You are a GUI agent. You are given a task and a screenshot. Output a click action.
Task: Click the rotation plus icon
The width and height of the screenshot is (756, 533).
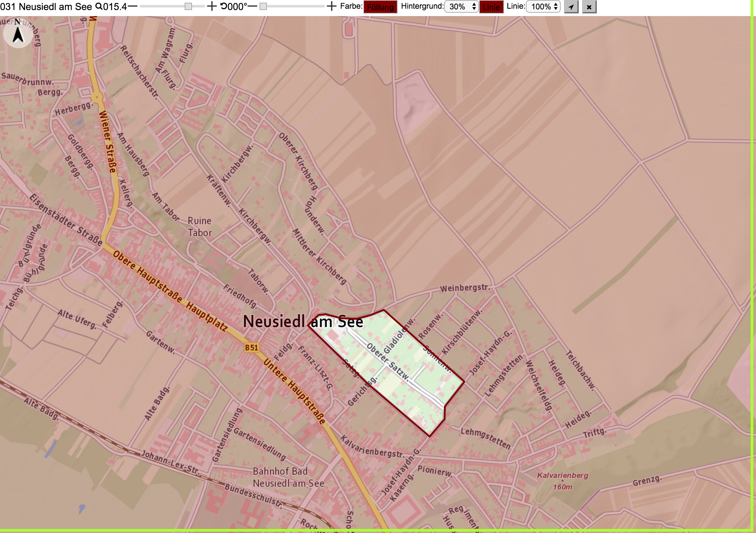click(331, 6)
